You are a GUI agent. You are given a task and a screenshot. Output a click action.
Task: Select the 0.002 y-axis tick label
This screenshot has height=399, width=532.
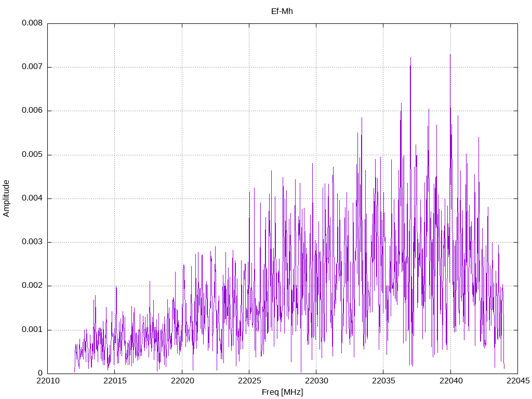point(32,286)
